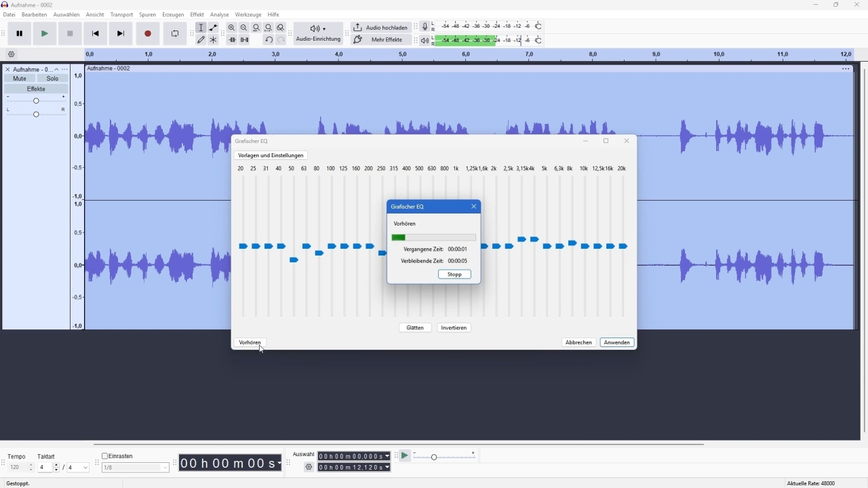
Task: Select the Envelope tool
Action: point(214,28)
